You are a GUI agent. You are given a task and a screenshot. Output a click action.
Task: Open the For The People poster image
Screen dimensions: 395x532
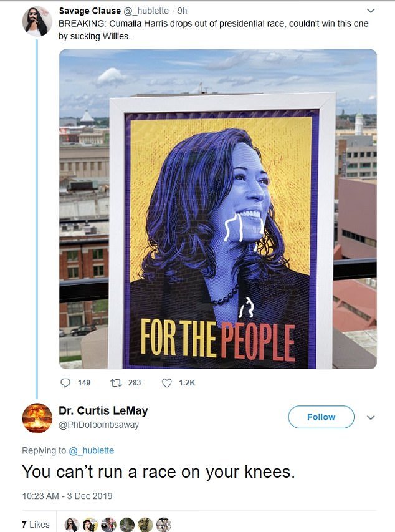tap(217, 209)
